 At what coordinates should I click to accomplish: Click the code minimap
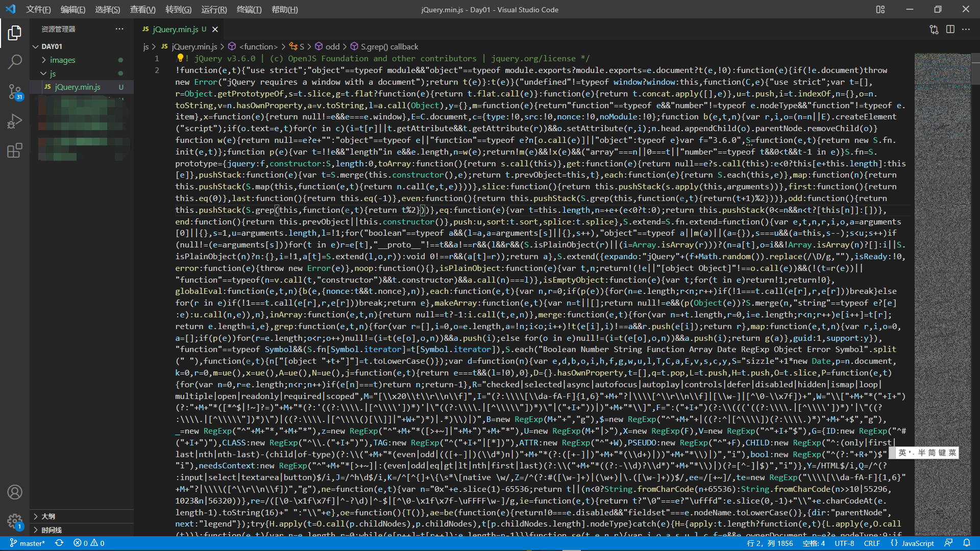(942, 294)
